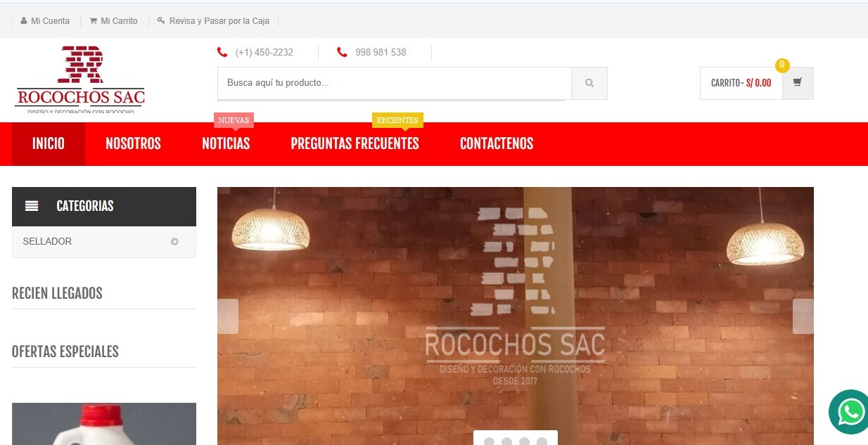
Task: Click the cart item count badge
Action: [x=781, y=65]
